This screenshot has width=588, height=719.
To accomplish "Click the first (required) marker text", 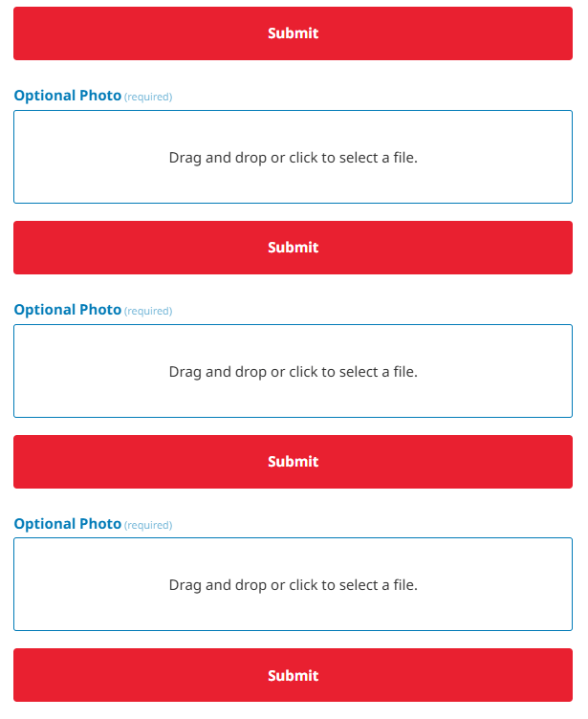I will (x=148, y=97).
